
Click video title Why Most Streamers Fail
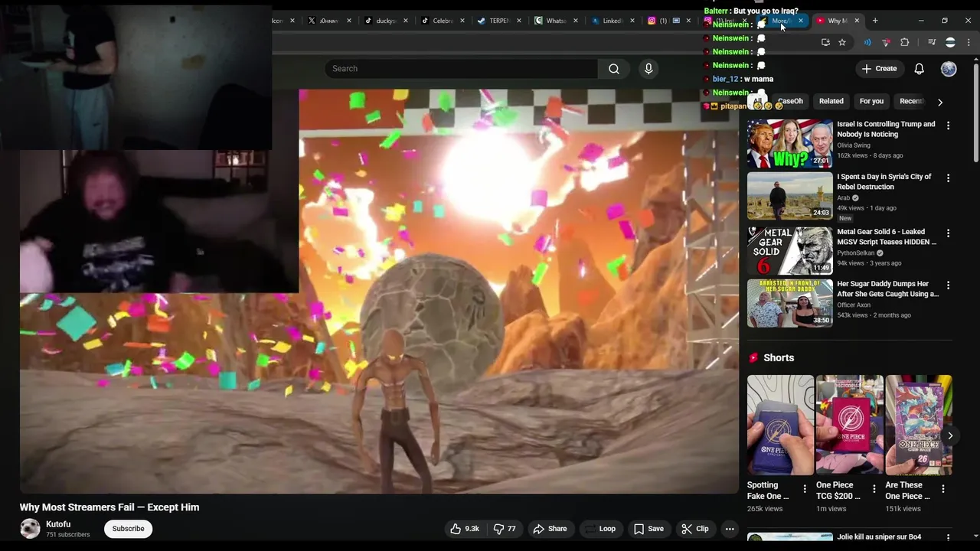click(109, 507)
